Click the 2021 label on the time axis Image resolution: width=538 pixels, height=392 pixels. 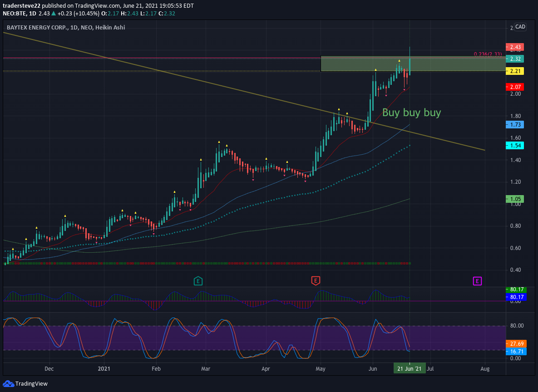[x=104, y=369]
